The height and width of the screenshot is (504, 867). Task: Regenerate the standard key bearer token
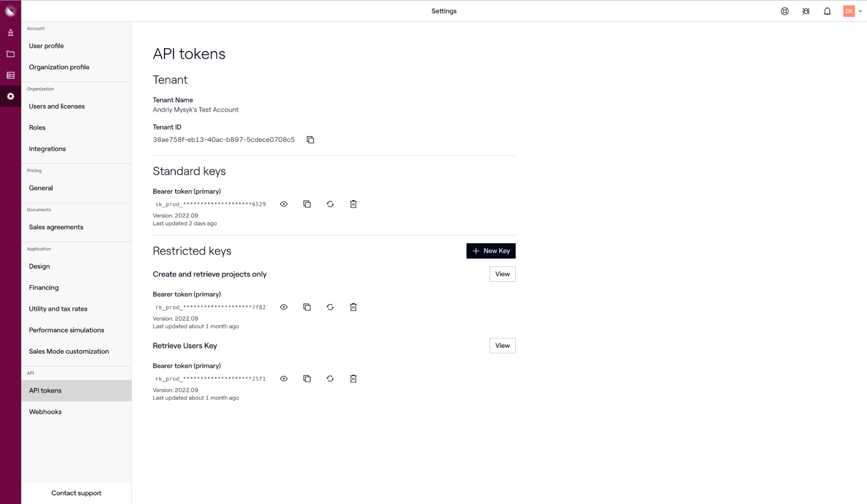click(x=330, y=204)
